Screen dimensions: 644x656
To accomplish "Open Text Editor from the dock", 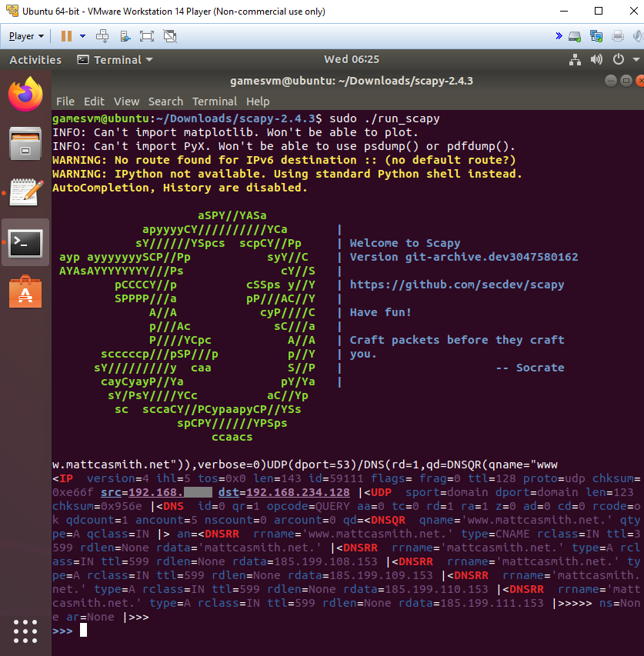I will [x=26, y=192].
